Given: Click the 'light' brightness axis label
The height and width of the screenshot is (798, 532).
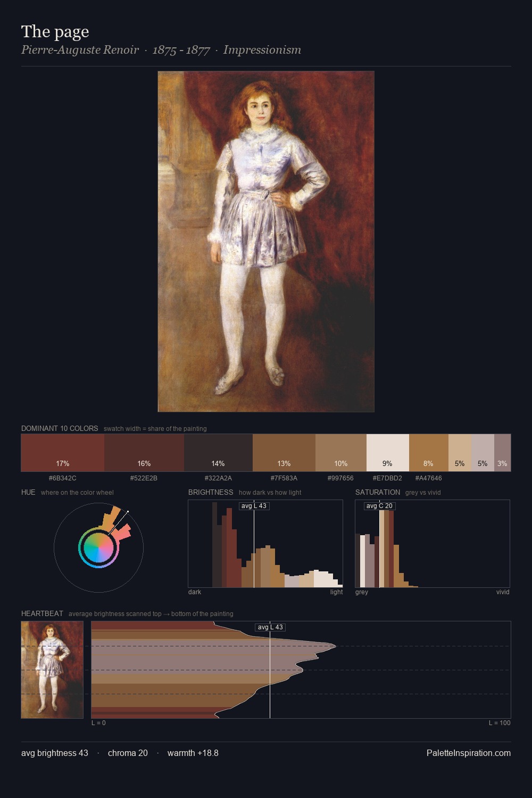Looking at the screenshot, I should pyautogui.click(x=336, y=592).
